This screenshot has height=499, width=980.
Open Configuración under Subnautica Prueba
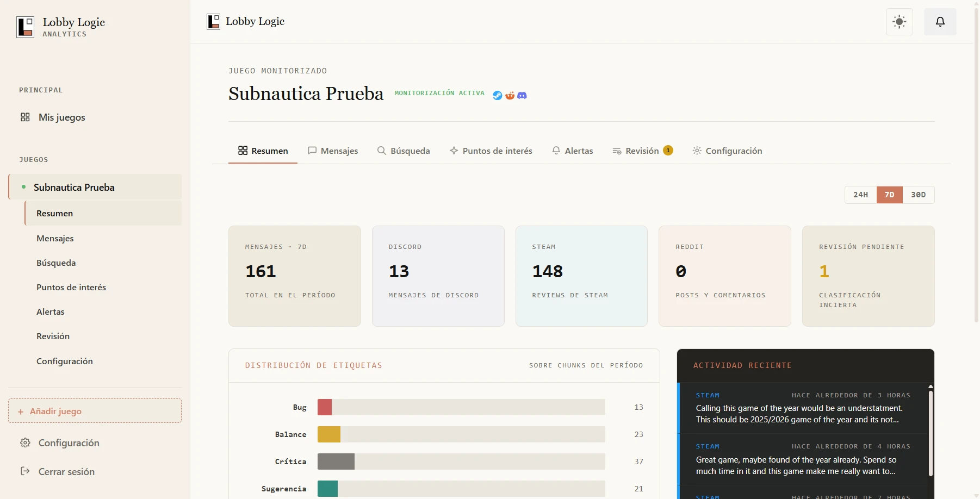point(103,361)
